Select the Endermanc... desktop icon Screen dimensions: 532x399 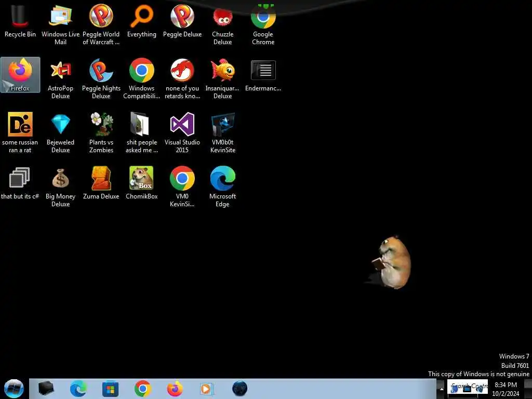point(263,75)
